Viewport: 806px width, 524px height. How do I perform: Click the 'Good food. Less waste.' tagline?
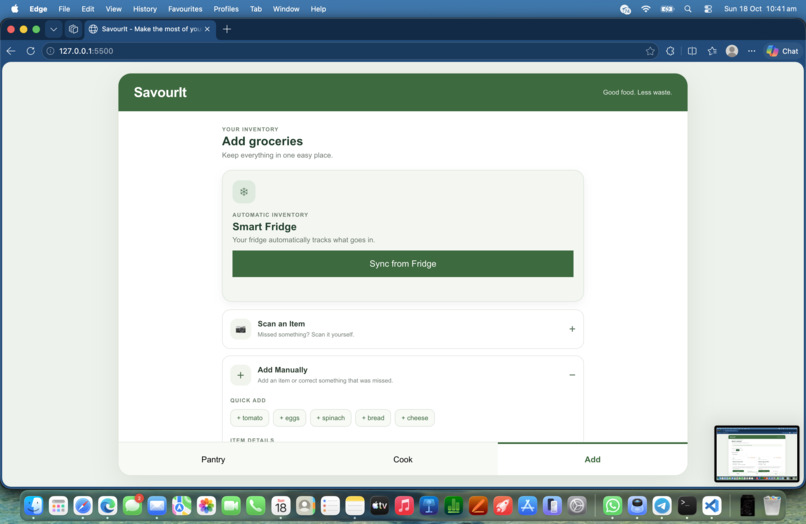(637, 93)
